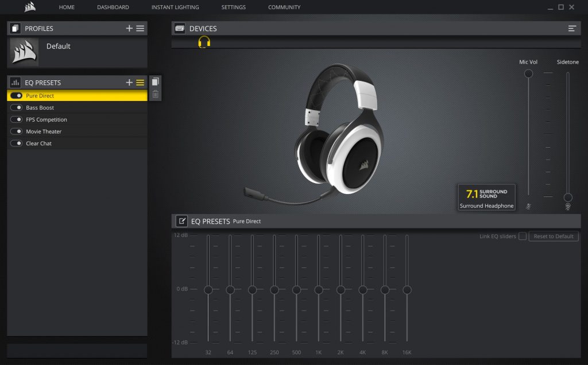Click the yellow headset device icon
Screen dimensions: 588x365
point(204,42)
